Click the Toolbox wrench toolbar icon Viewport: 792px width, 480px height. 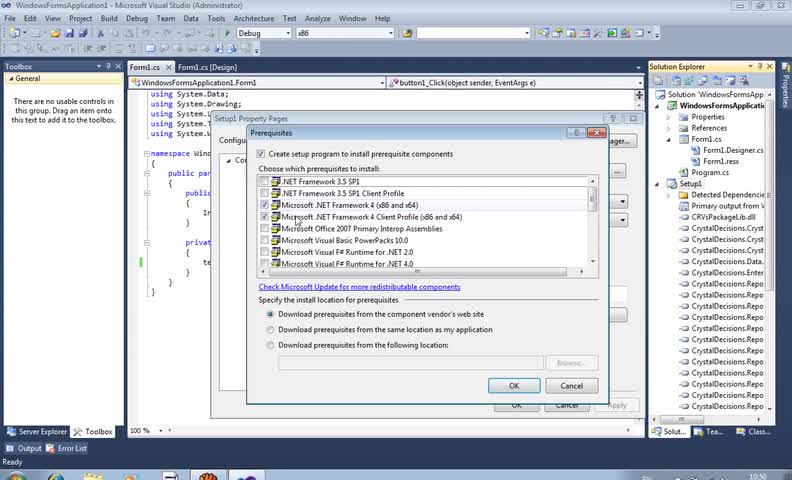point(598,33)
